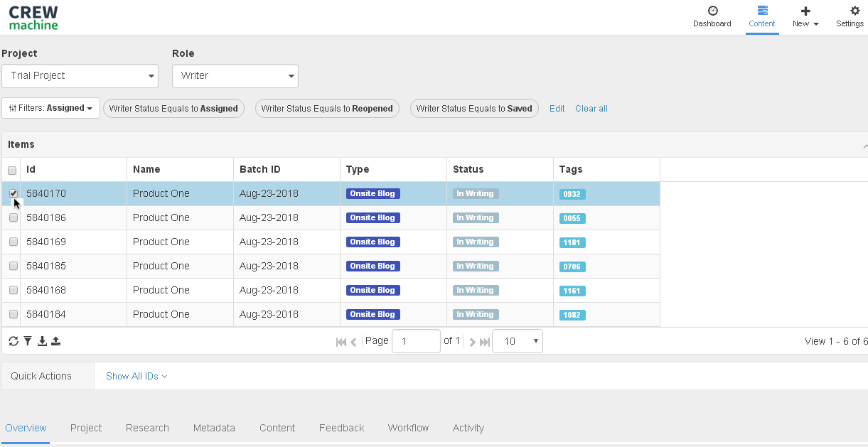Sort by the Id column header

click(x=74, y=169)
